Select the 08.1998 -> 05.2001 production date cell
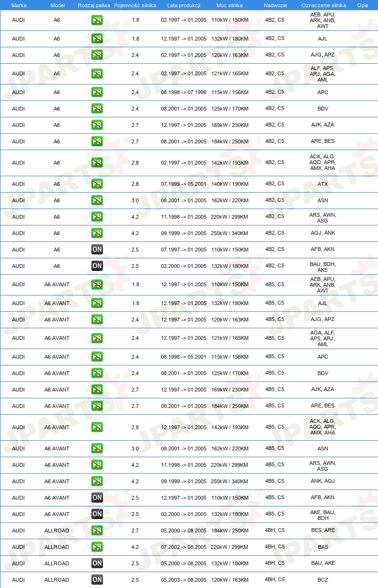Screen dimensions: 378x588 click(x=184, y=357)
